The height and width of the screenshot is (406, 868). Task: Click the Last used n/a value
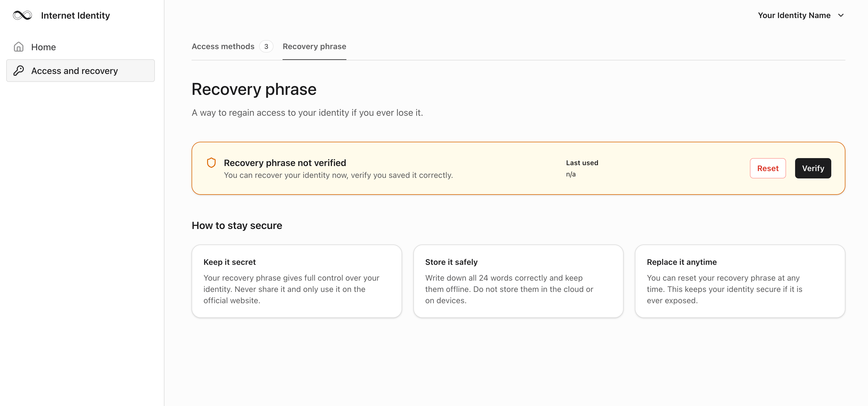(x=570, y=174)
